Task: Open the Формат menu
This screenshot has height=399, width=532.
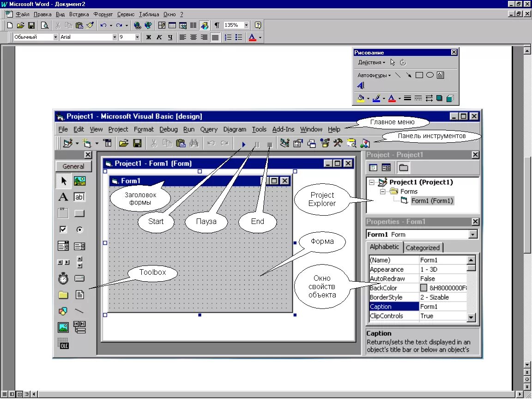Action: click(103, 14)
